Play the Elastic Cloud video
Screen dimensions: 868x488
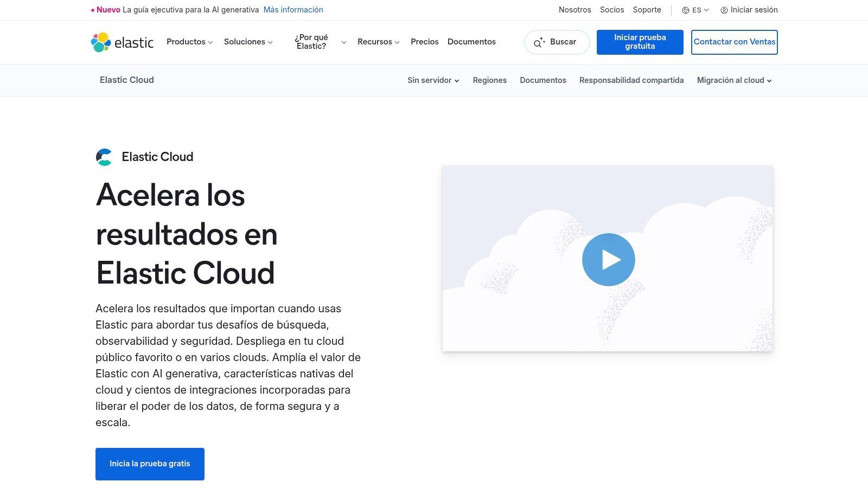[608, 260]
